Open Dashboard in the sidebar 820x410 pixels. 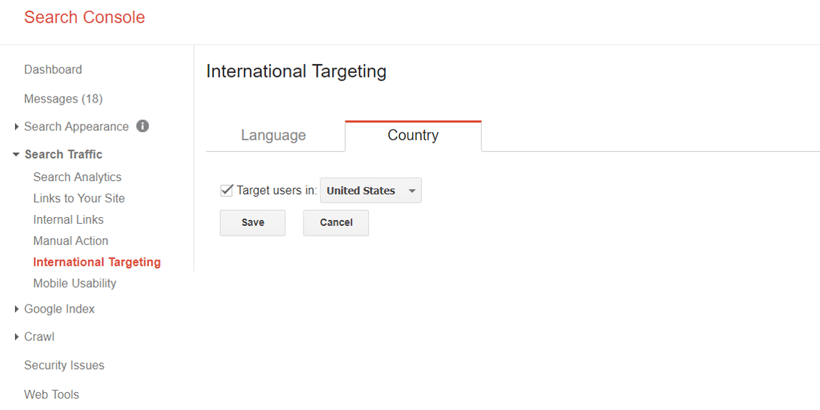[53, 70]
